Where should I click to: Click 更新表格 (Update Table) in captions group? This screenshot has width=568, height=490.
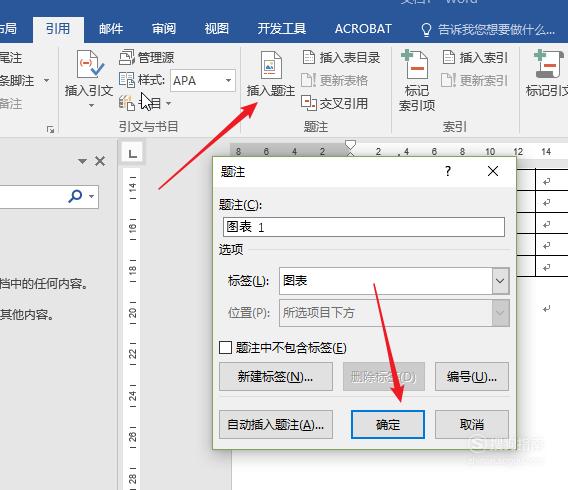click(334, 80)
